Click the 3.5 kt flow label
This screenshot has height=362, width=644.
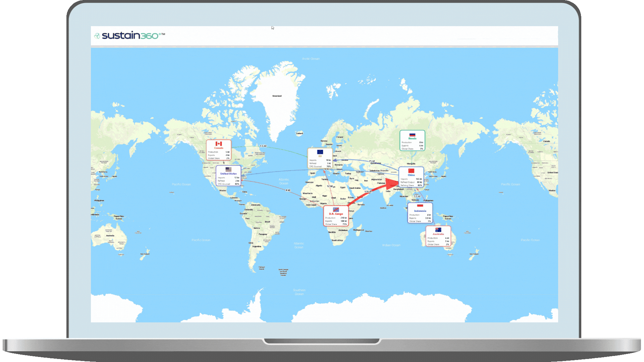coord(417,196)
